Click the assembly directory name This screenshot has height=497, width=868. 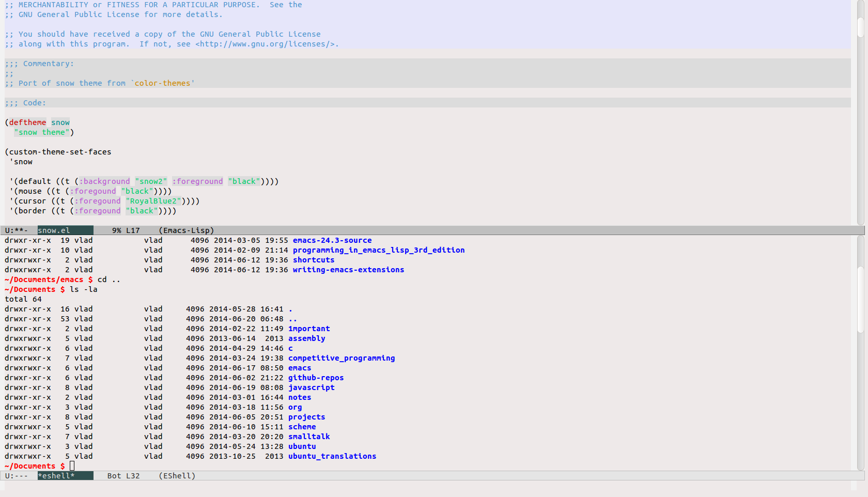[307, 338]
